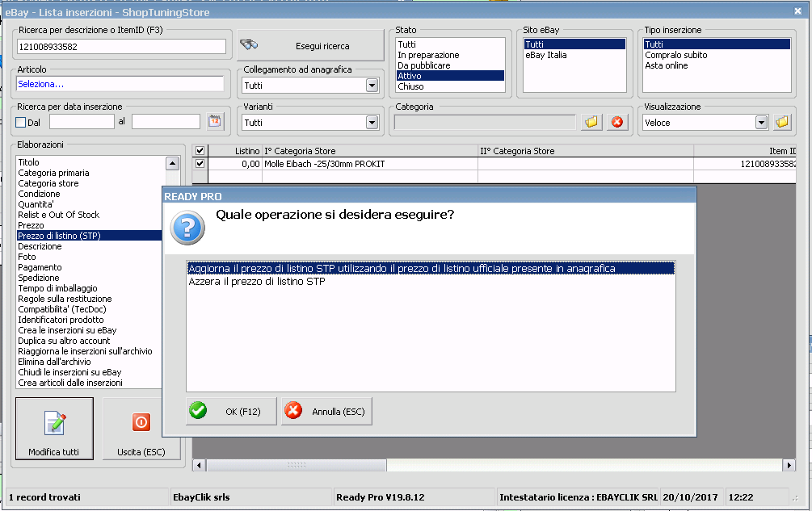Click the Categoria folder browse icon

tap(591, 122)
